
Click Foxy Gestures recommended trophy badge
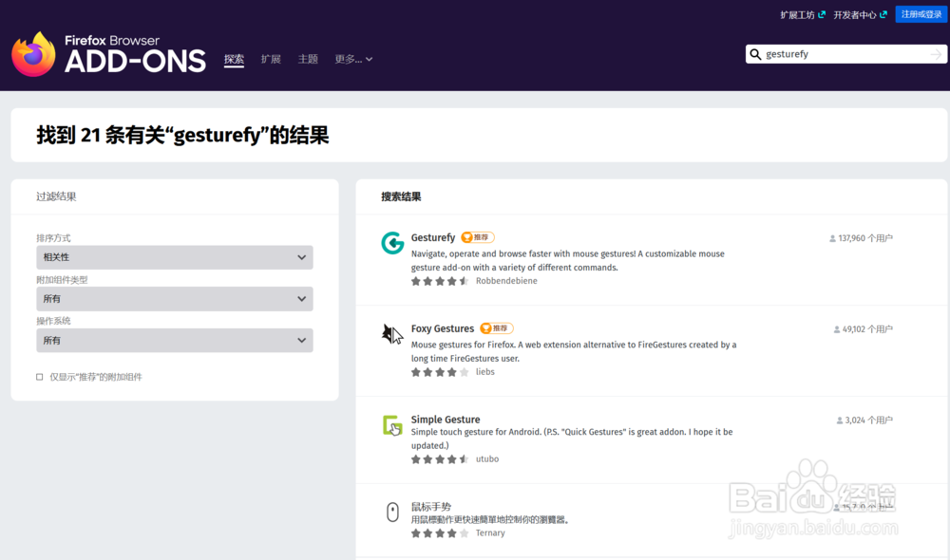pyautogui.click(x=496, y=328)
